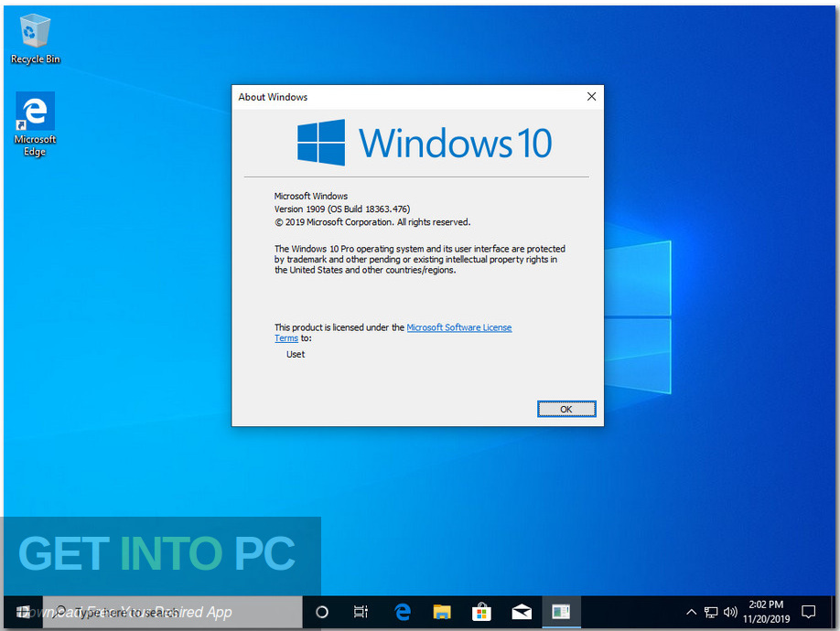The image size is (840, 631).
Task: Open network status in the system tray
Action: coord(711,612)
